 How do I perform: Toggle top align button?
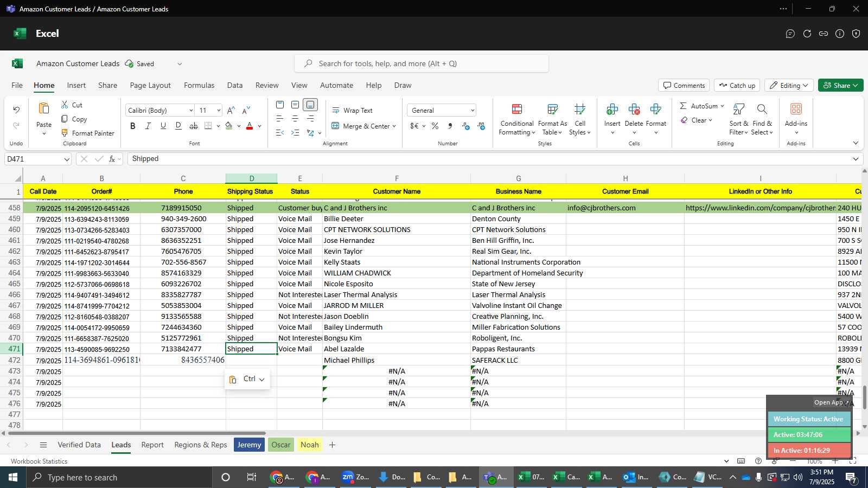pyautogui.click(x=280, y=105)
